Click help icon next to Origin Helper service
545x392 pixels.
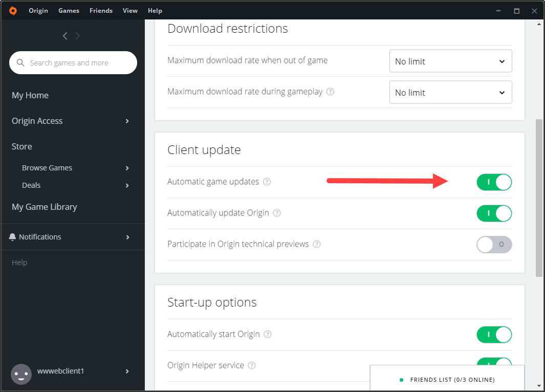[x=252, y=365]
